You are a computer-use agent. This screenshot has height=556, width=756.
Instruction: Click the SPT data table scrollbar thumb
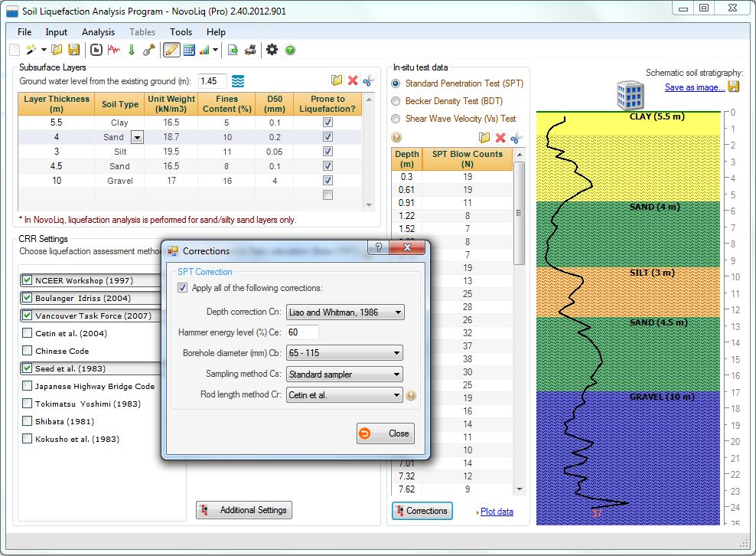coord(520,214)
